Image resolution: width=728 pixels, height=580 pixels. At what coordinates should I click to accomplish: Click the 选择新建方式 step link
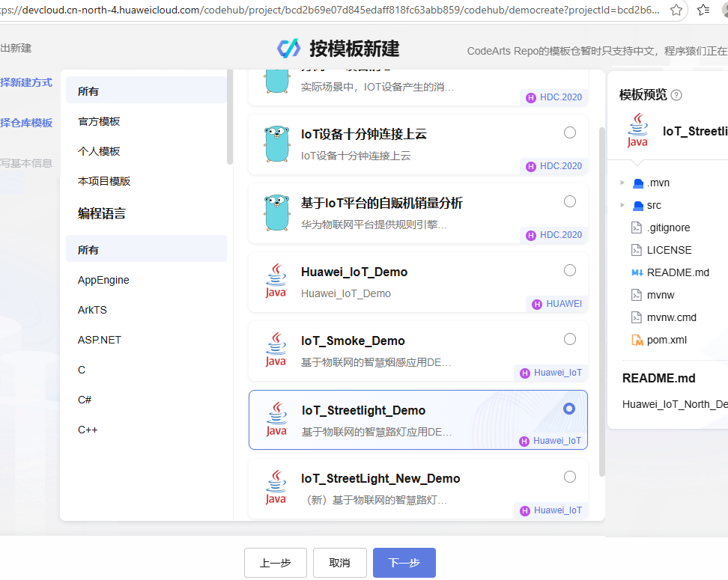pyautogui.click(x=26, y=82)
